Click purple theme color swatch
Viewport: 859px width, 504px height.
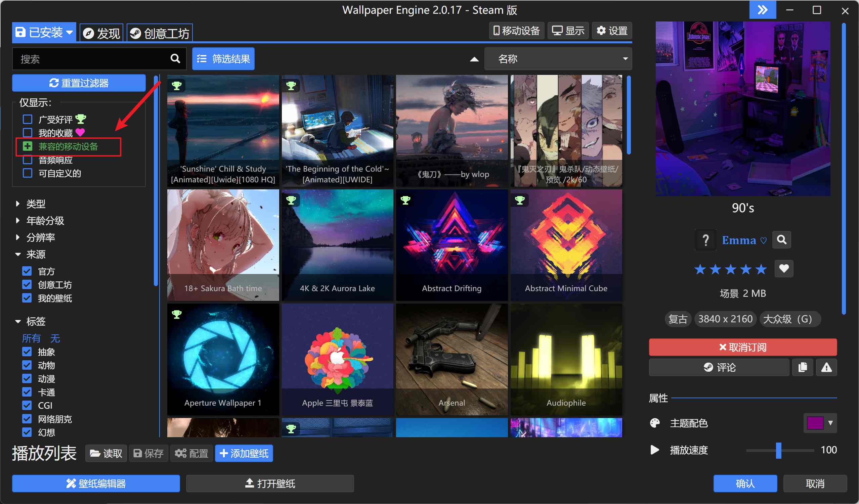pos(815,423)
